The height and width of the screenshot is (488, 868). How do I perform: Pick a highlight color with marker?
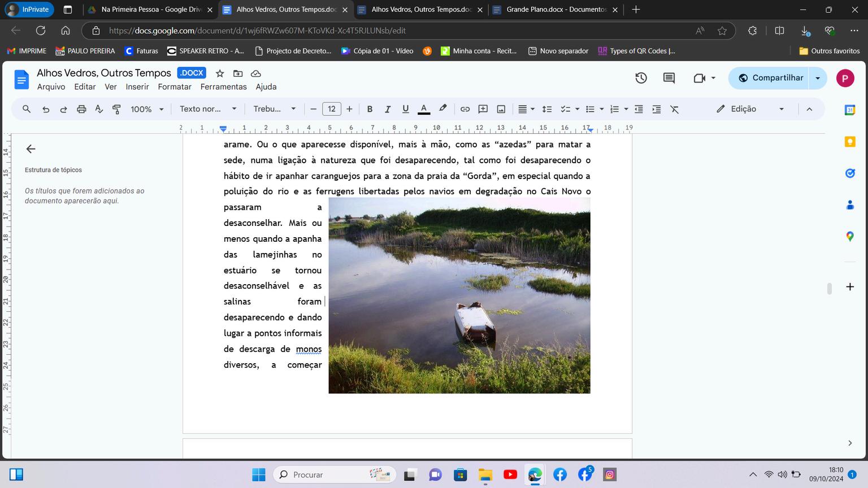pyautogui.click(x=443, y=109)
